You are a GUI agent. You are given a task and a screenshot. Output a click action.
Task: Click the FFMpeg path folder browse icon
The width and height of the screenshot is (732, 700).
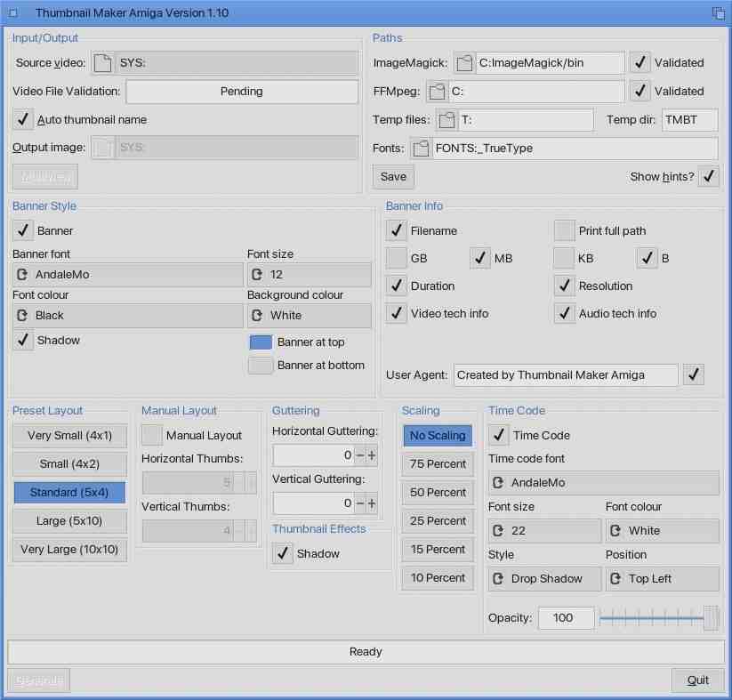[437, 92]
